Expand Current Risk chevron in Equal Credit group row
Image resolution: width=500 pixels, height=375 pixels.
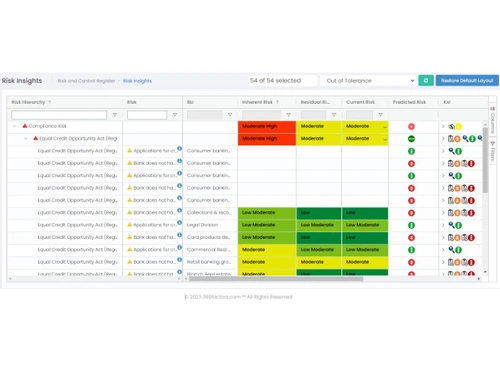click(385, 139)
